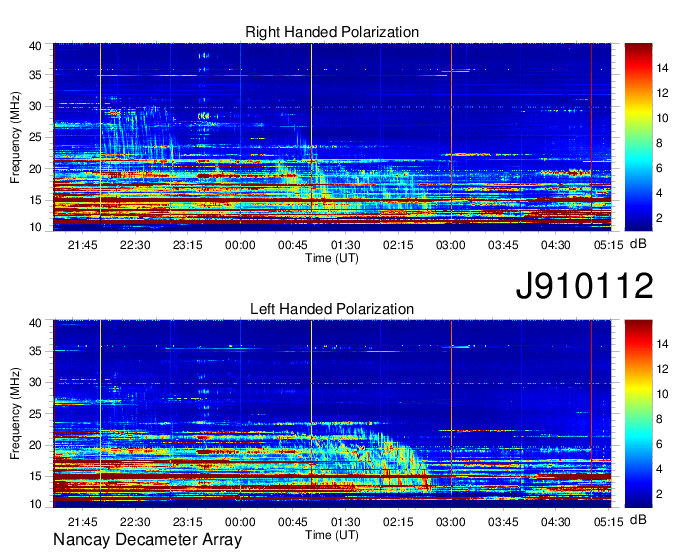Screen dimensions: 680x552
Task: Click the "03:00" time tick of Right Handed plot
Action: 451,245
